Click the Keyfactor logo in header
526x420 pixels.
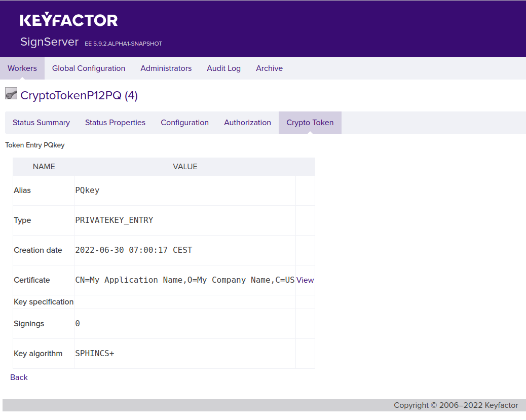click(x=69, y=20)
